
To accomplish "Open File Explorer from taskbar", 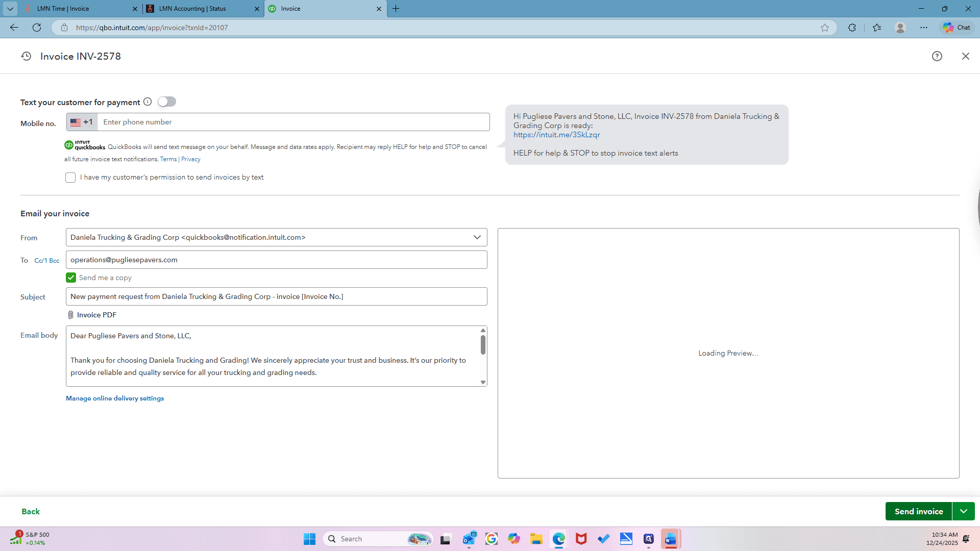I will [x=536, y=539].
